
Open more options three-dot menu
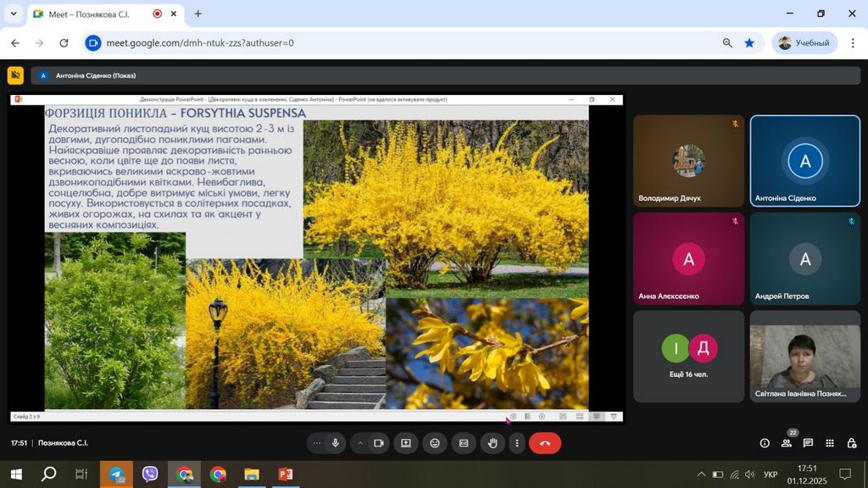click(x=516, y=443)
